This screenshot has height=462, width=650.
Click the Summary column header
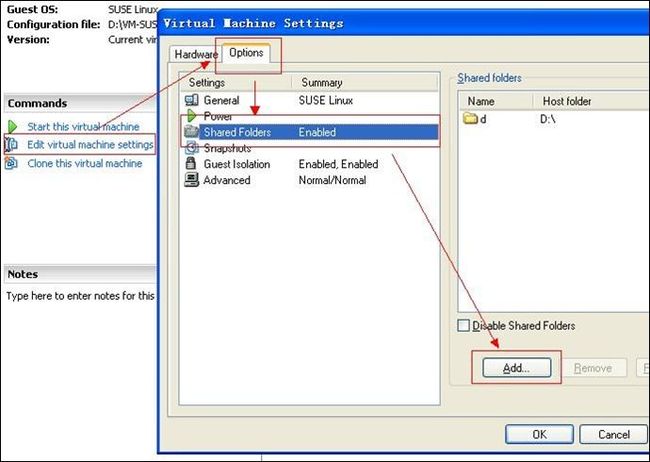point(365,83)
